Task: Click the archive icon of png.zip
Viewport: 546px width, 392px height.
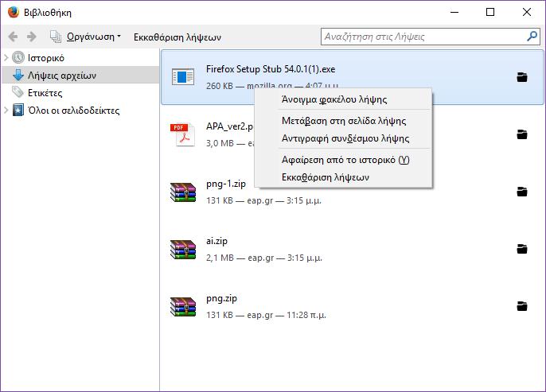Action: (x=183, y=307)
